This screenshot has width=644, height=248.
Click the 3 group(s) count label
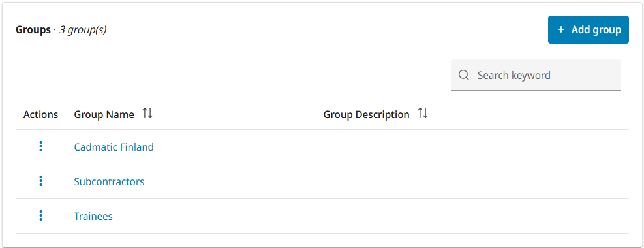tap(83, 30)
